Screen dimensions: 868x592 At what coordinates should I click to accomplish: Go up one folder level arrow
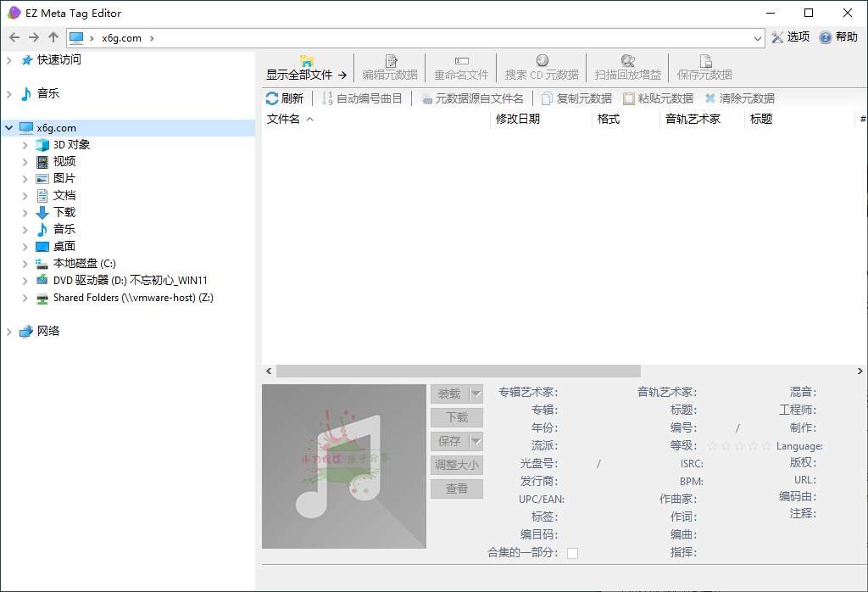click(x=53, y=37)
